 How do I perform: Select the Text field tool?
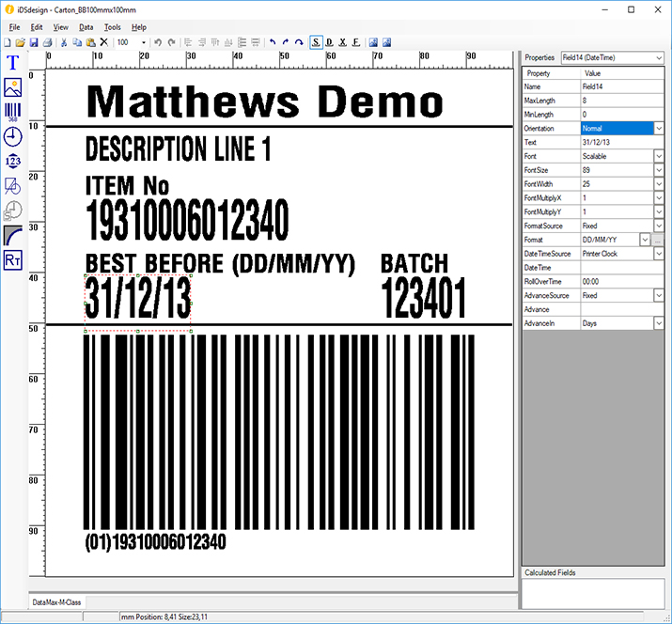click(x=13, y=63)
